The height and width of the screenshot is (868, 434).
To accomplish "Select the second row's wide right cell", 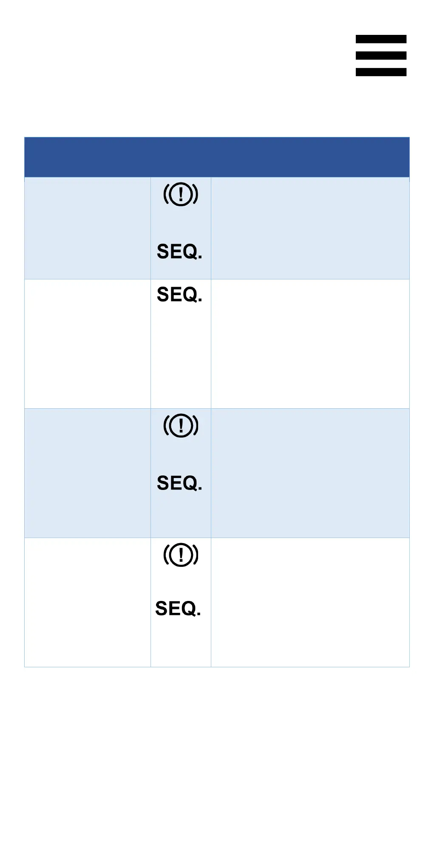I will (x=310, y=344).
